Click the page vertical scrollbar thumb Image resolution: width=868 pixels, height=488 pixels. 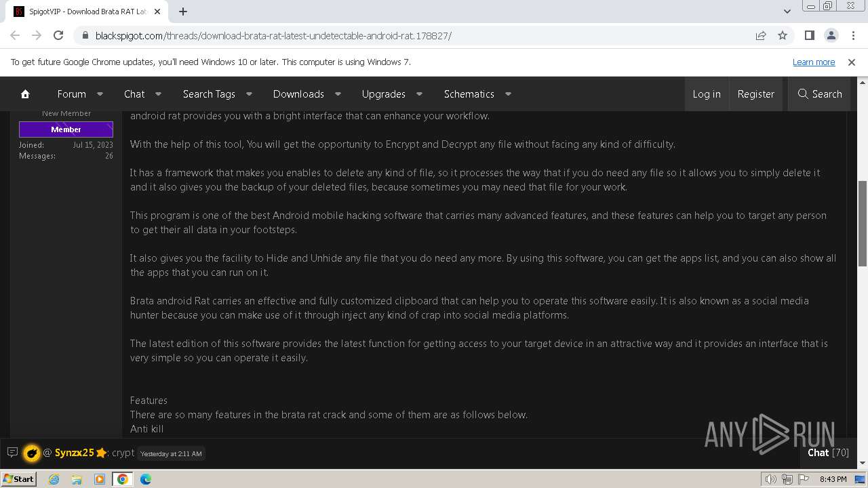pos(863,224)
